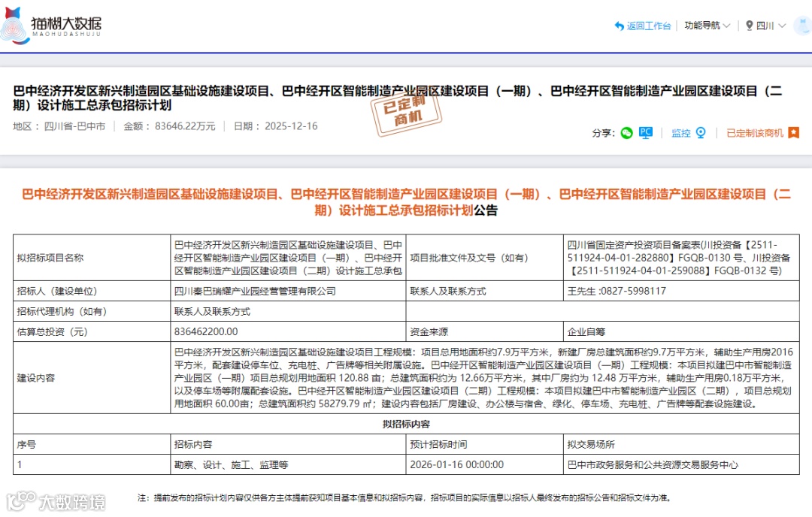The image size is (812, 517).
Task: Click the location pin icon beside 四川
Action: coord(749,26)
